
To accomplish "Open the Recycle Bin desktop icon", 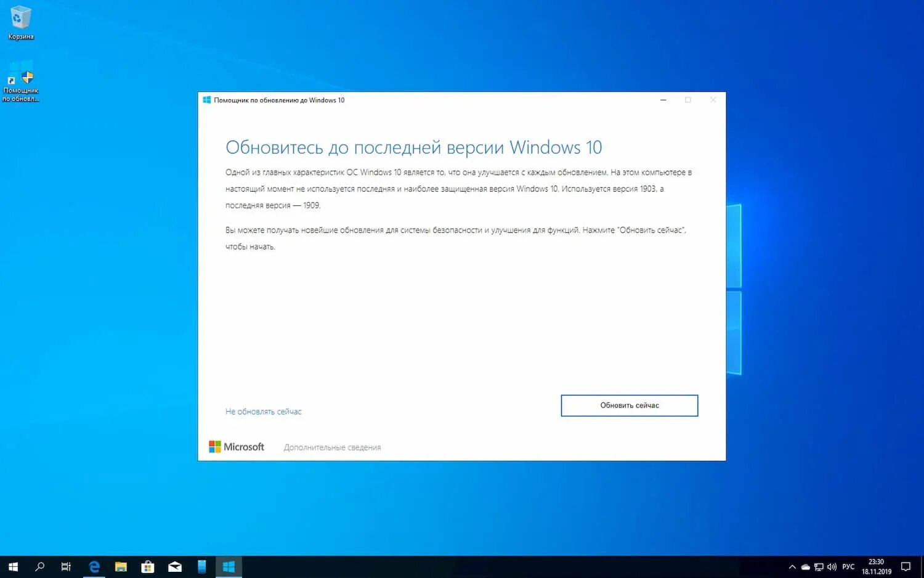I will pyautogui.click(x=20, y=23).
